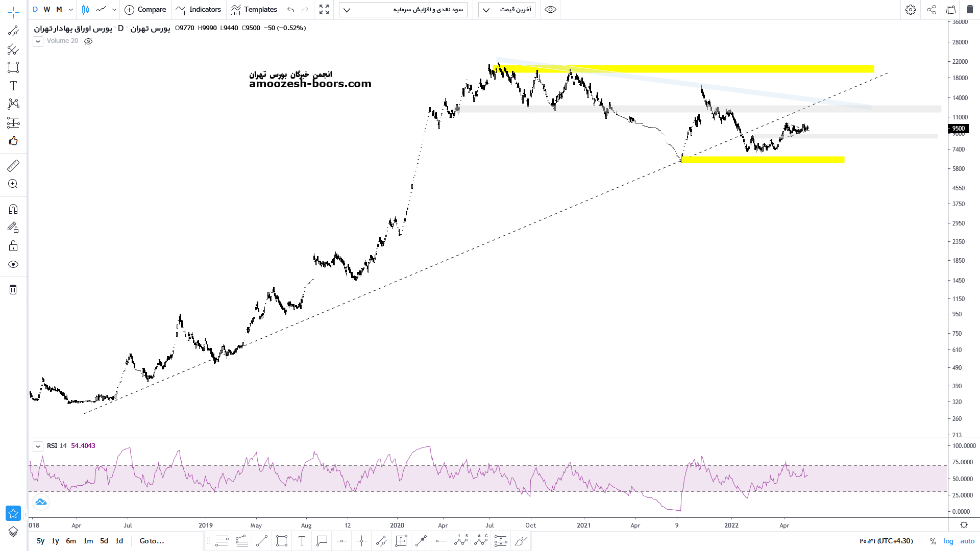Image resolution: width=980 pixels, height=551 pixels.
Task: Click the undo arrow
Action: click(291, 10)
